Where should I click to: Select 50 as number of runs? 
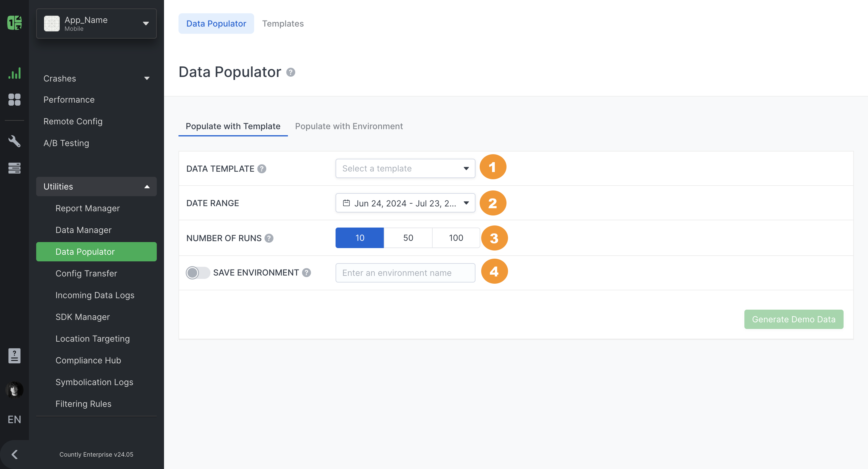pos(408,238)
